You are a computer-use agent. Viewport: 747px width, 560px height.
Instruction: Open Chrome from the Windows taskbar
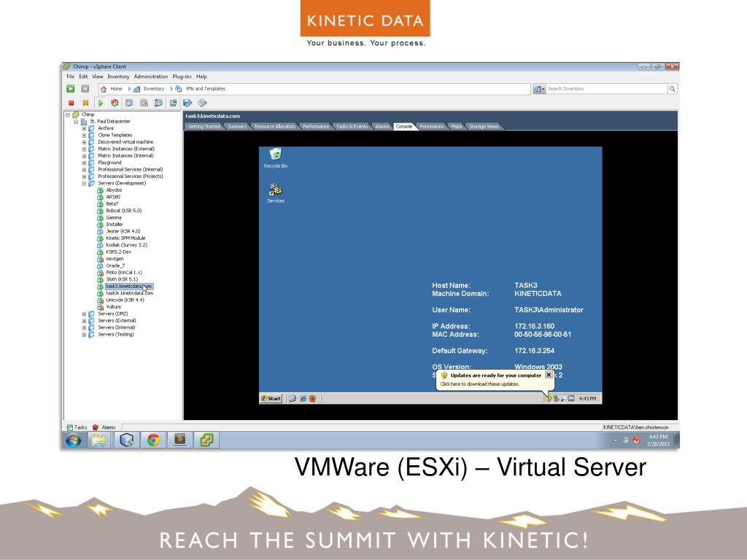(x=153, y=440)
